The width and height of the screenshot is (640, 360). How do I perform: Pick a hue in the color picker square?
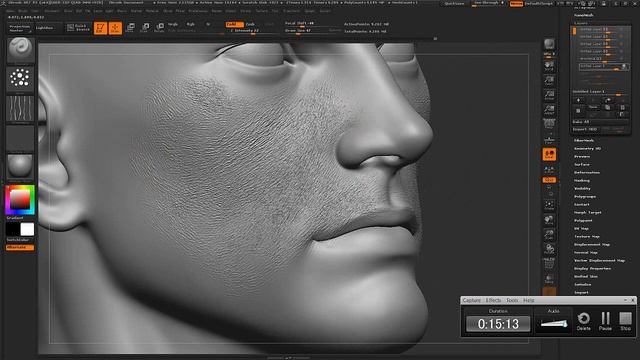point(20,200)
